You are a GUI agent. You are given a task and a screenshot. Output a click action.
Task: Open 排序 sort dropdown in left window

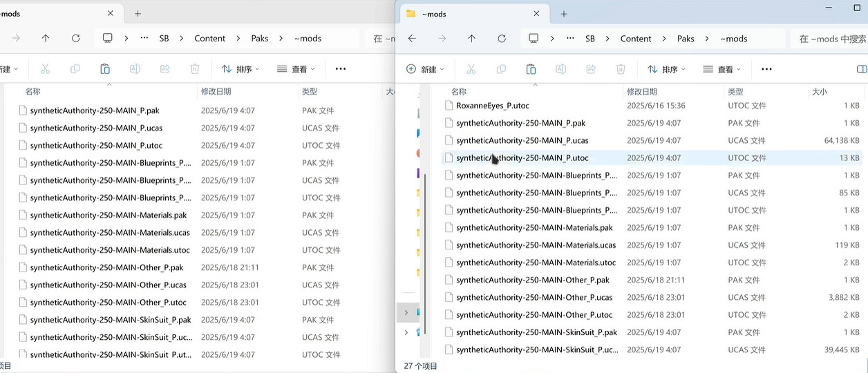[x=240, y=69]
